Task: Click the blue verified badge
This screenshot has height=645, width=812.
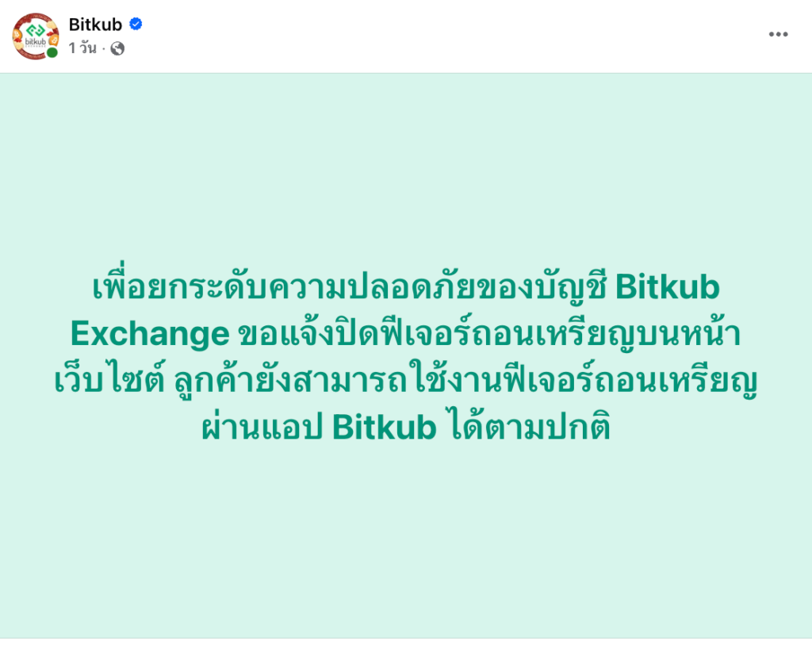Action: pos(136,25)
